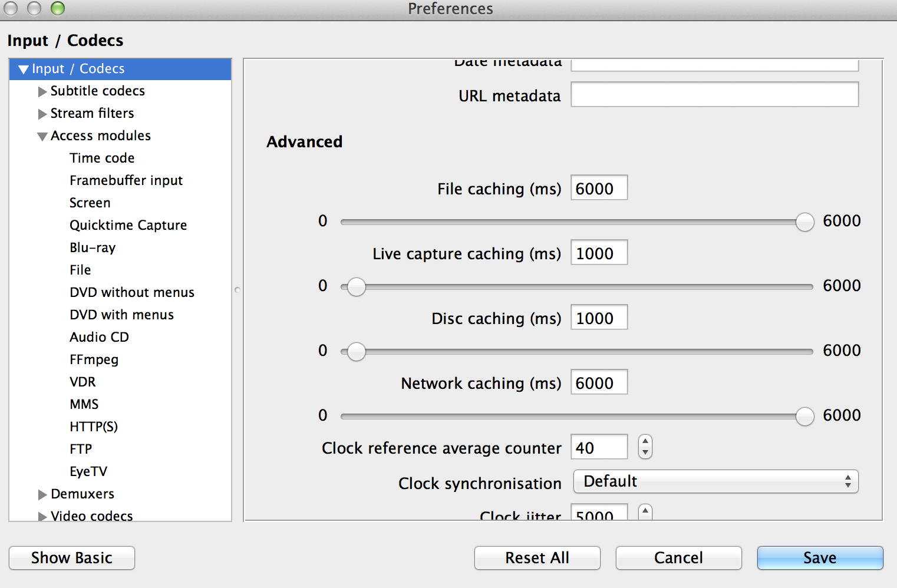
Task: Save the preferences
Action: pyautogui.click(x=820, y=558)
